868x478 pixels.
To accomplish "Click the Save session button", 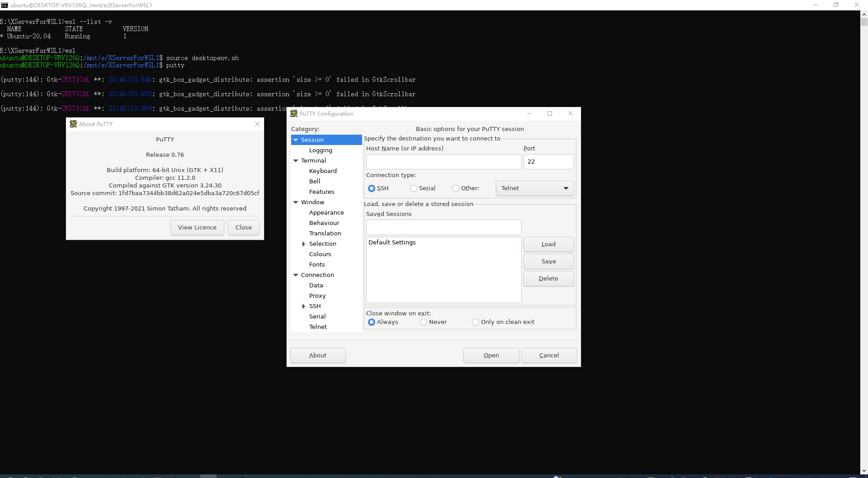I will [x=548, y=262].
